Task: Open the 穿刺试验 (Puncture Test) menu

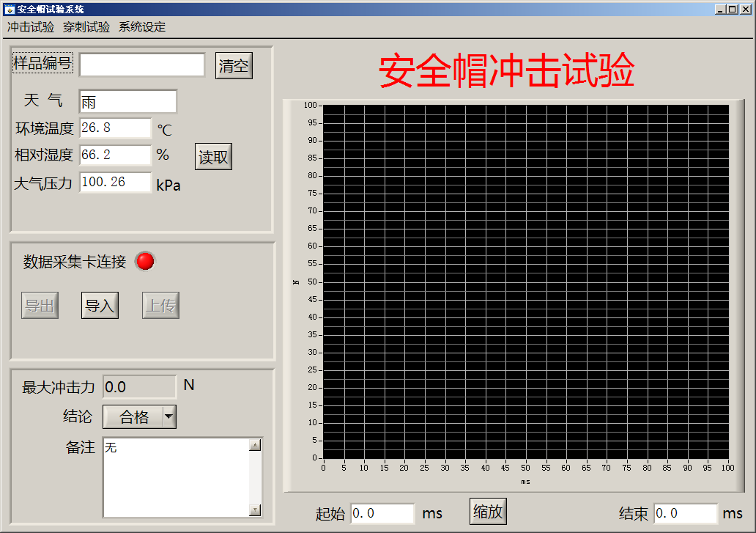Action: click(86, 26)
